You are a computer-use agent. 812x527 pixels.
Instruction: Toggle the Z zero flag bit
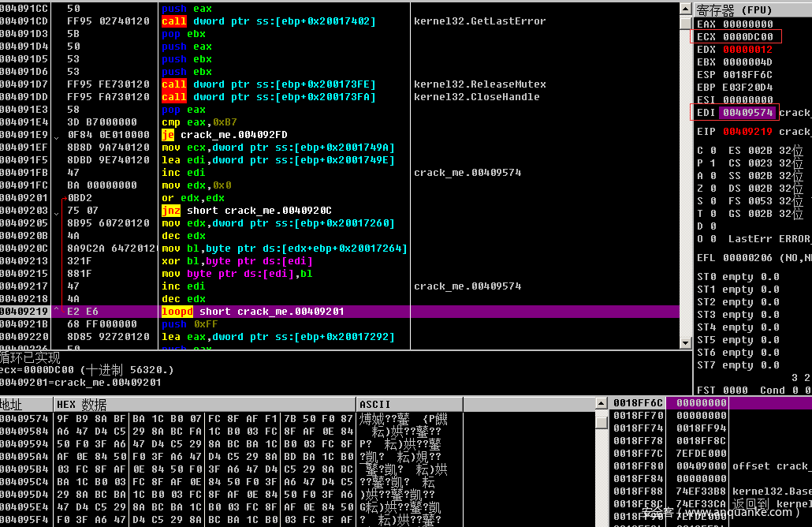[712, 189]
